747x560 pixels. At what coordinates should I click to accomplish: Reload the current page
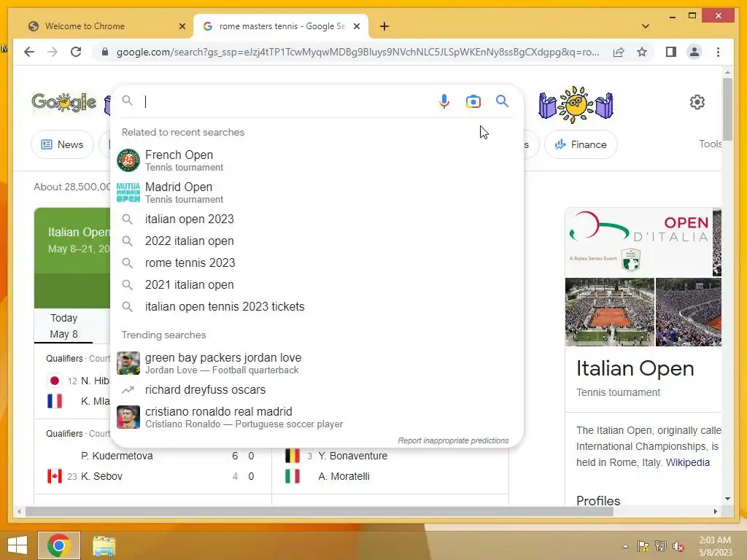[x=76, y=52]
